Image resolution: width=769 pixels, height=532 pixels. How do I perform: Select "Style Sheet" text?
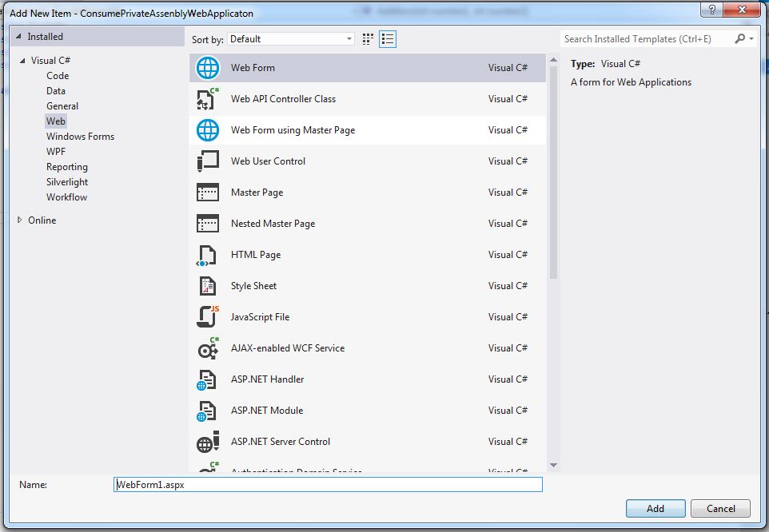(x=253, y=286)
